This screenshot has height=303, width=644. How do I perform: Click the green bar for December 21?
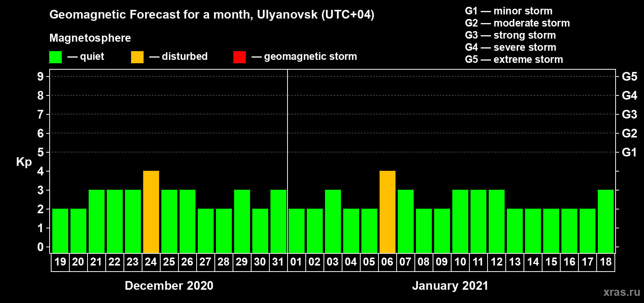(x=97, y=222)
